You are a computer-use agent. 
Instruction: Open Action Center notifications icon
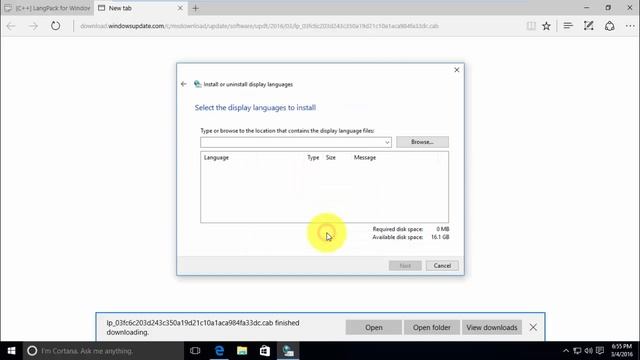point(600,351)
